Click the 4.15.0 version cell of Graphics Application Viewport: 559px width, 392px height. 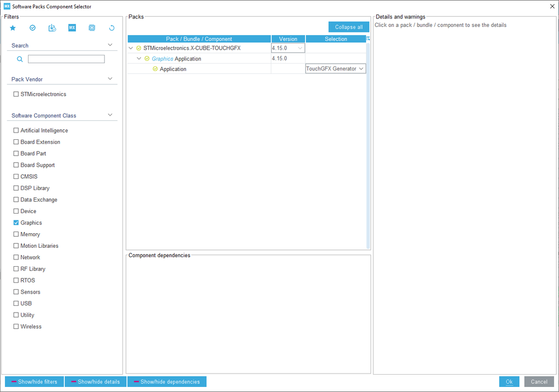click(288, 59)
